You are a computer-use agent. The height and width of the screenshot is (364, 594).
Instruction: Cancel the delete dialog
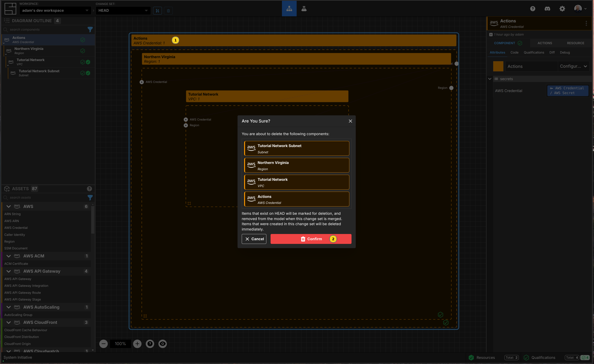[254, 239]
